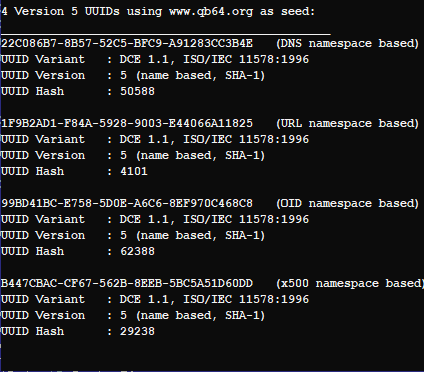
Task: Click the hash value 29238
Action: [x=137, y=331]
